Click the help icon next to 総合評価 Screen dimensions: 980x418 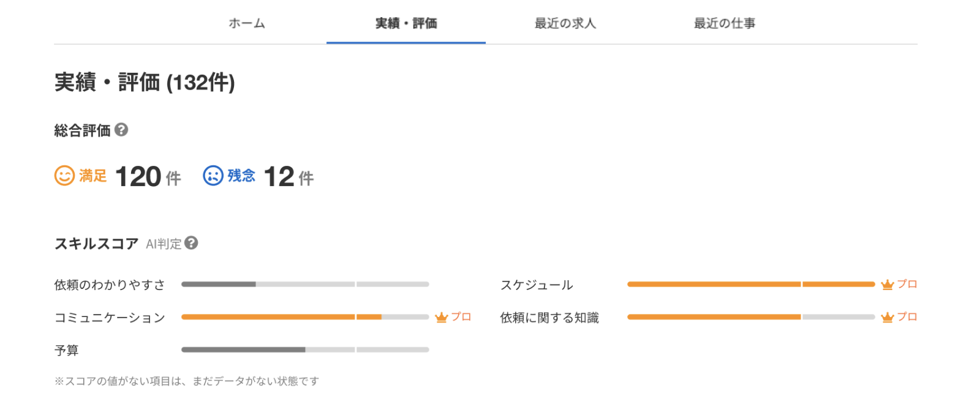point(121,130)
